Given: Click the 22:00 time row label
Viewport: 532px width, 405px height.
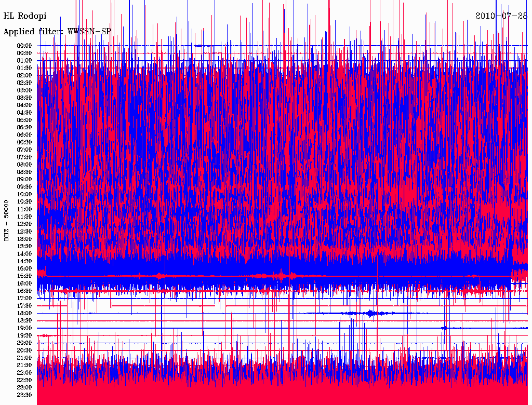Looking at the screenshot, I should pos(24,373).
